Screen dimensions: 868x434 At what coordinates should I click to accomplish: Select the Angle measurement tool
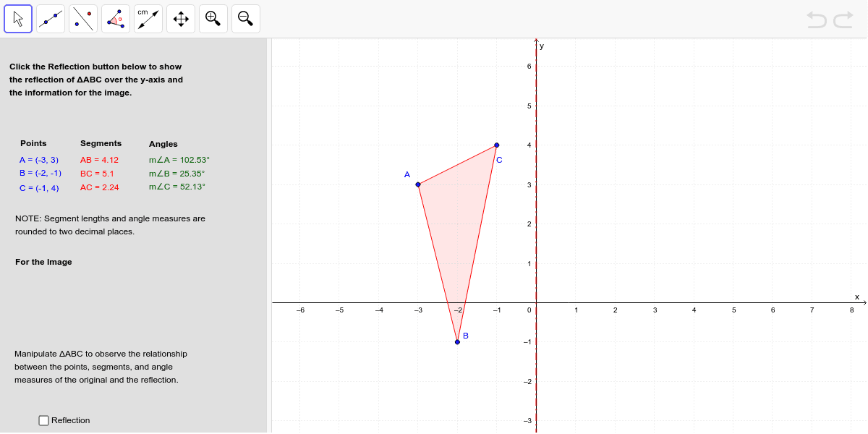tap(116, 19)
